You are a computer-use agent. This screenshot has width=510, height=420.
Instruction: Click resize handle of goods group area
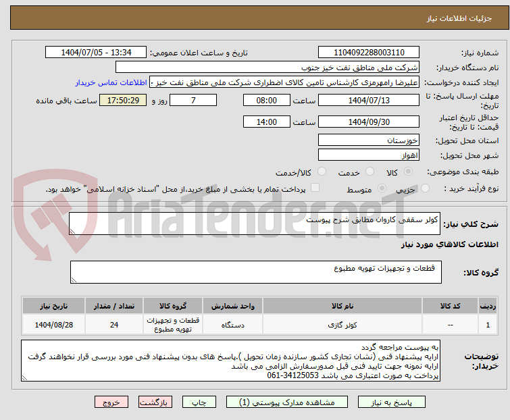click(x=74, y=280)
